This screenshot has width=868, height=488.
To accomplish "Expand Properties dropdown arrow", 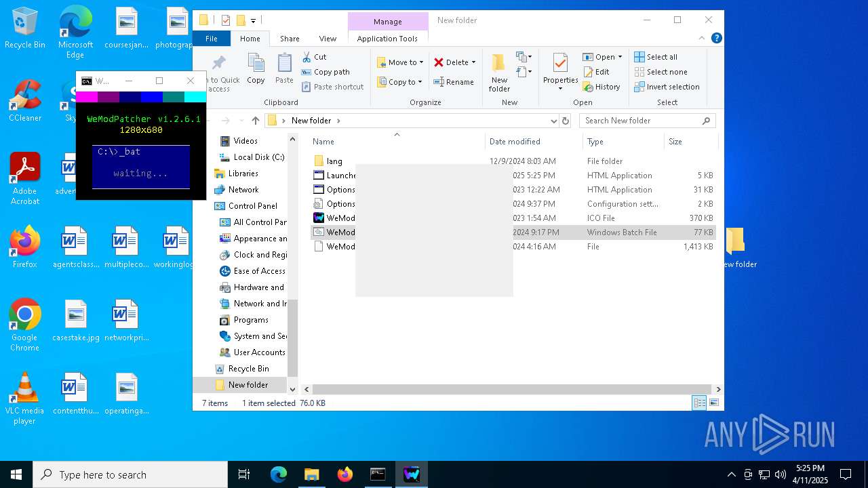I will pos(560,89).
